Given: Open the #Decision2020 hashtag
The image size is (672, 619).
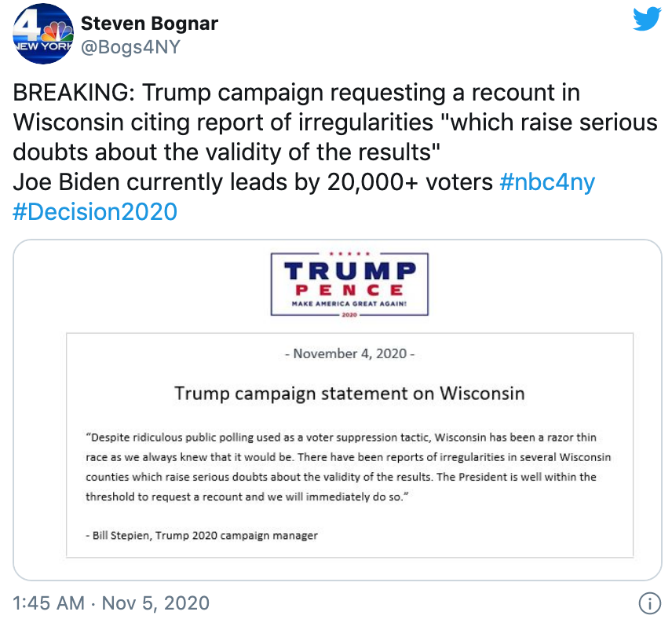Looking at the screenshot, I should [x=95, y=211].
